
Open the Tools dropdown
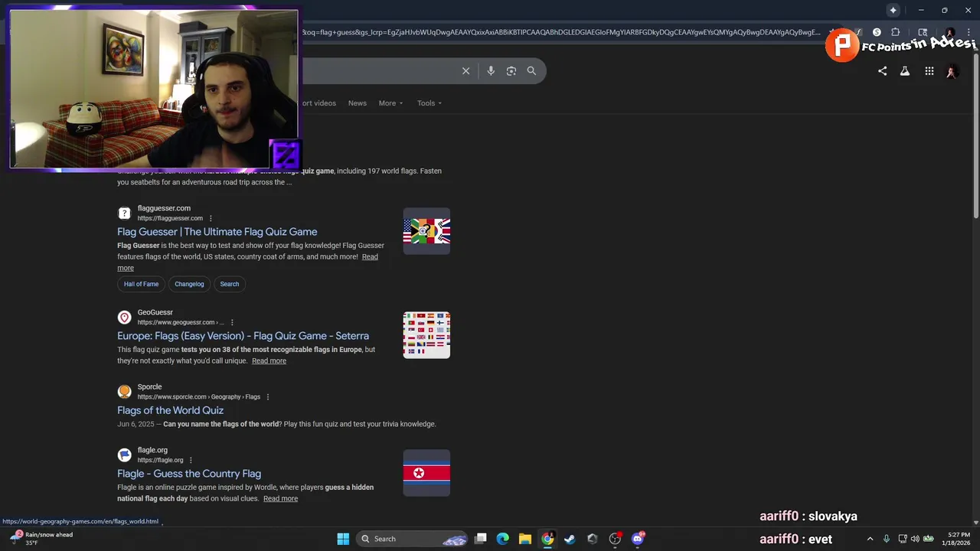(430, 103)
